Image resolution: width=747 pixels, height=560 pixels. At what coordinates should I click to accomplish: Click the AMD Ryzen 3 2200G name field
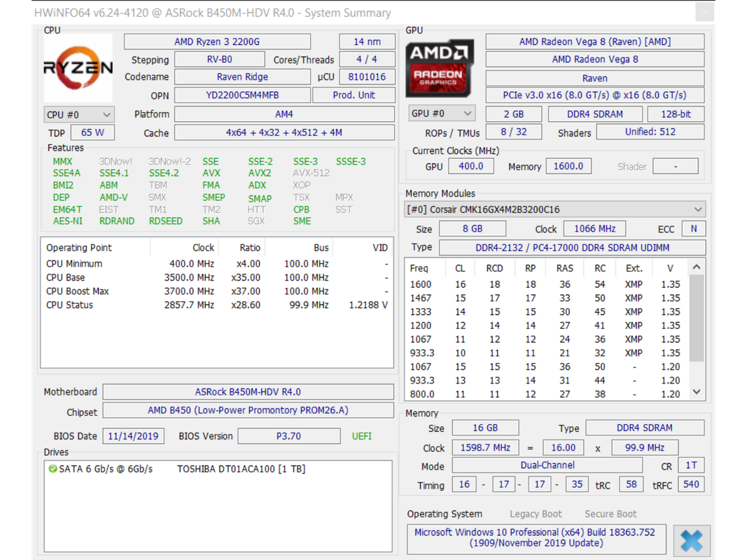(217, 42)
